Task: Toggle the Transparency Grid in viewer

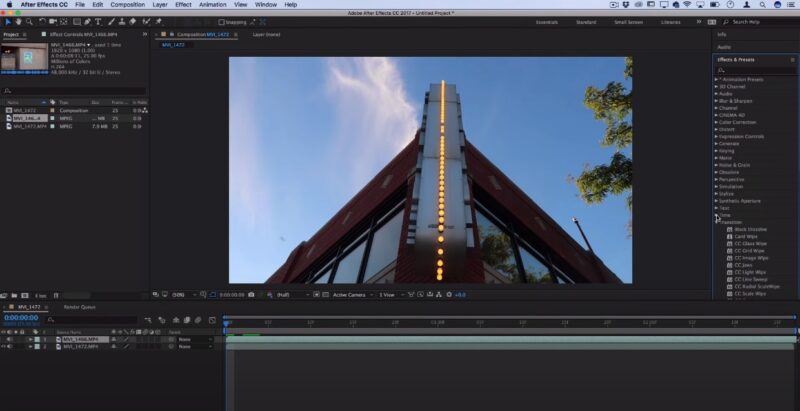Action: [x=326, y=295]
